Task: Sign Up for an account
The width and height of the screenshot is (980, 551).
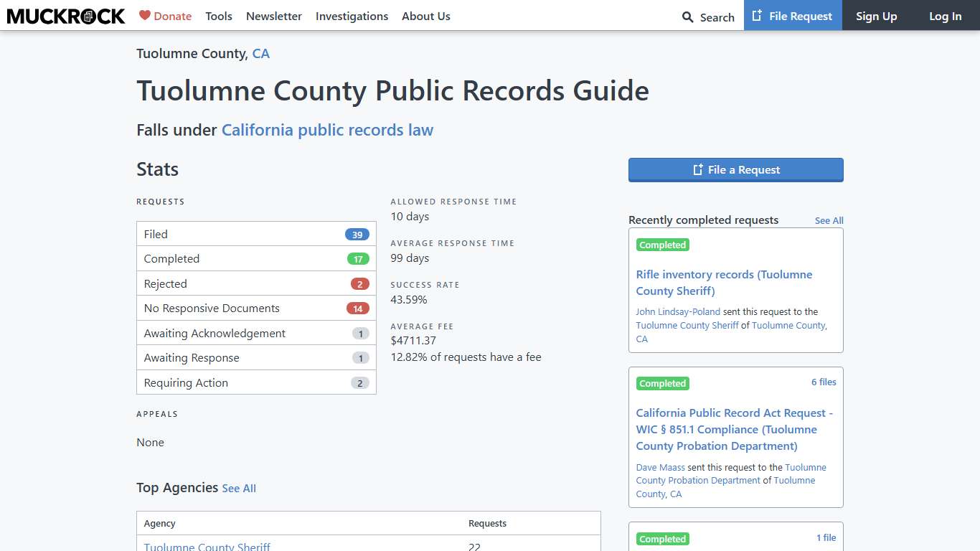Action: click(876, 16)
